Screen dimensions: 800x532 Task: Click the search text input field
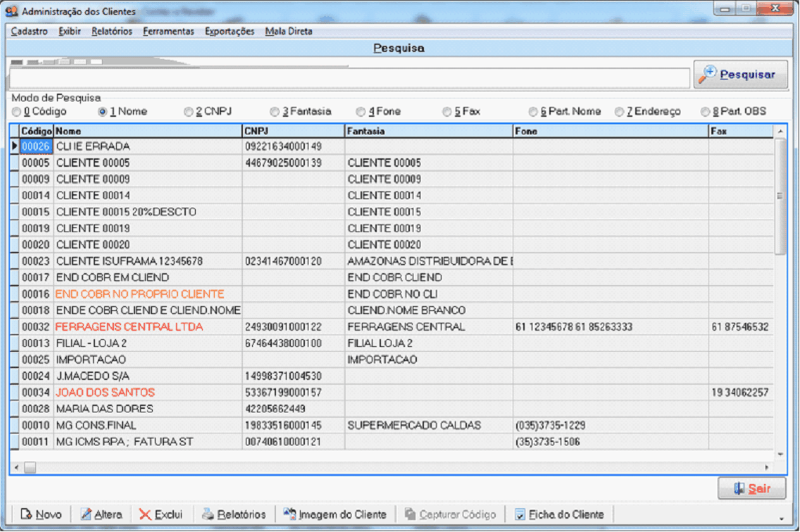point(349,78)
